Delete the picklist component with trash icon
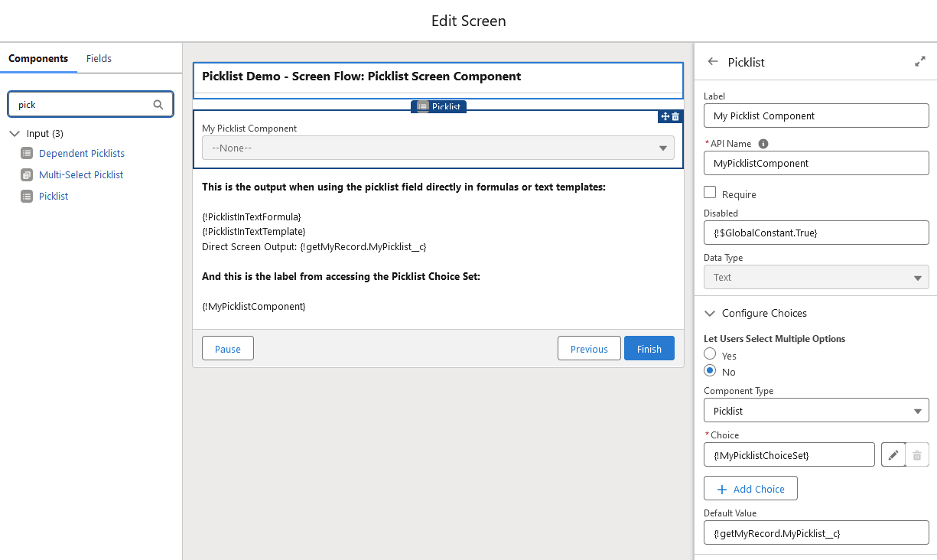Image resolution: width=937 pixels, height=560 pixels. (675, 116)
